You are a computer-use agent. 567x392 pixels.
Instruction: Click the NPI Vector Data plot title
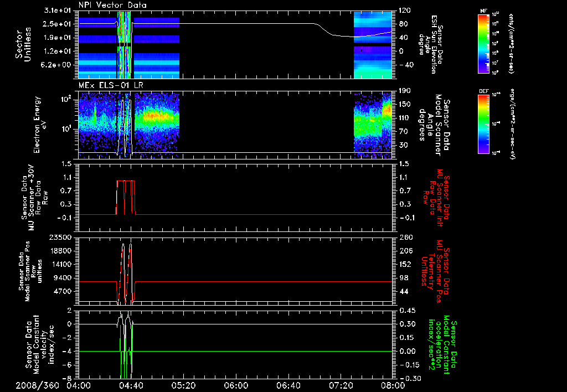(112, 5)
